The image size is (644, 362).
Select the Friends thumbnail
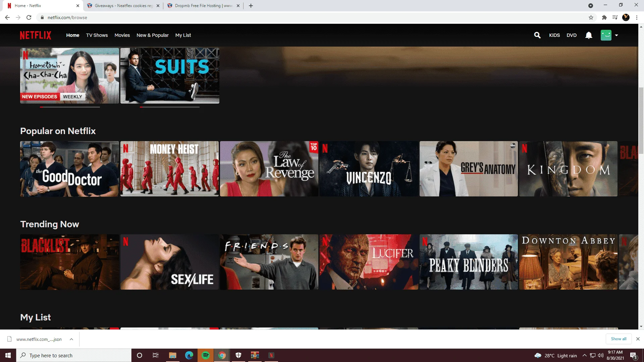pyautogui.click(x=269, y=262)
